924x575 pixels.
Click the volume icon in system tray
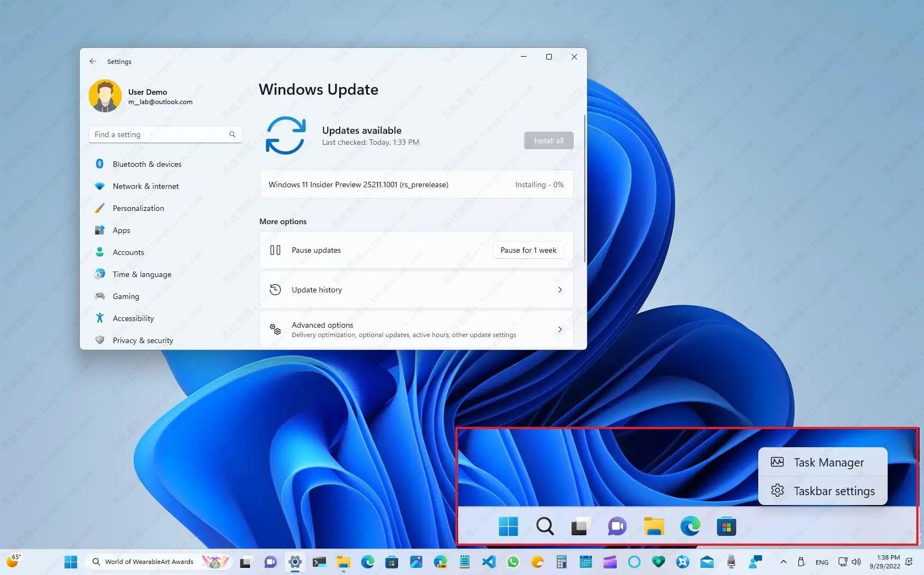click(856, 562)
